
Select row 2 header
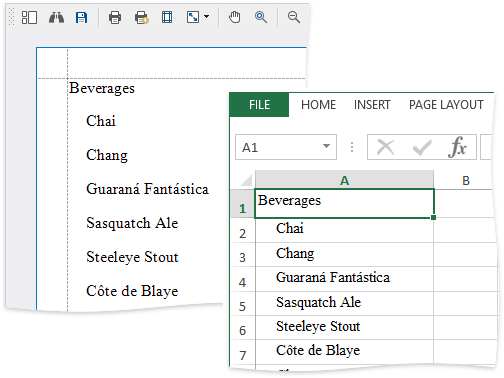pyautogui.click(x=243, y=230)
